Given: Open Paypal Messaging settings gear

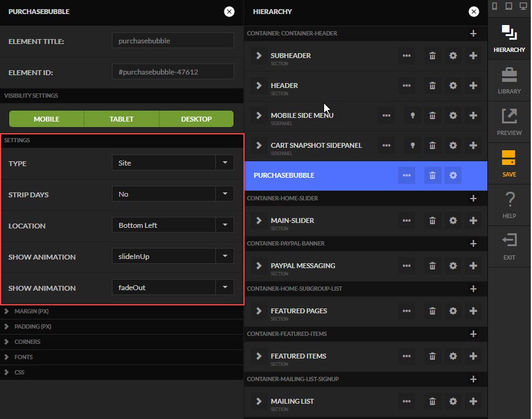Looking at the screenshot, I should pyautogui.click(x=453, y=266).
